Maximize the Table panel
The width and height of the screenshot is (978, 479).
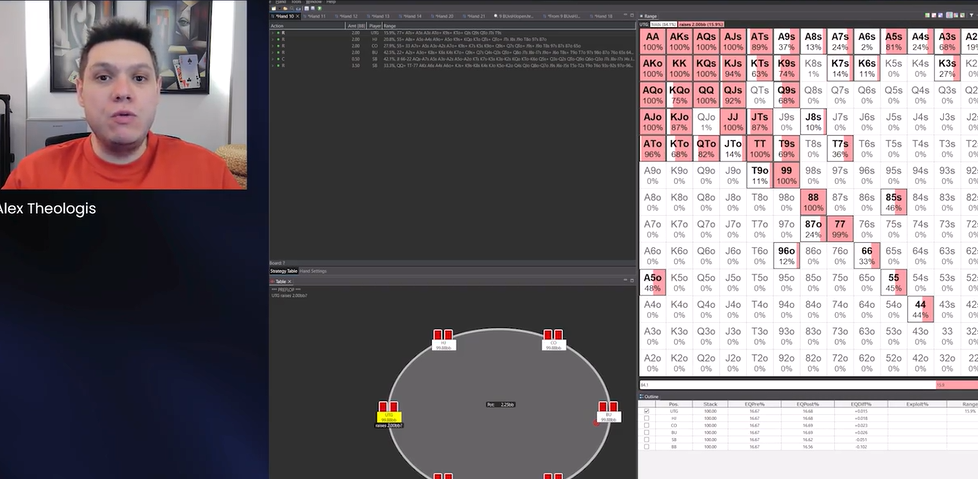point(632,281)
